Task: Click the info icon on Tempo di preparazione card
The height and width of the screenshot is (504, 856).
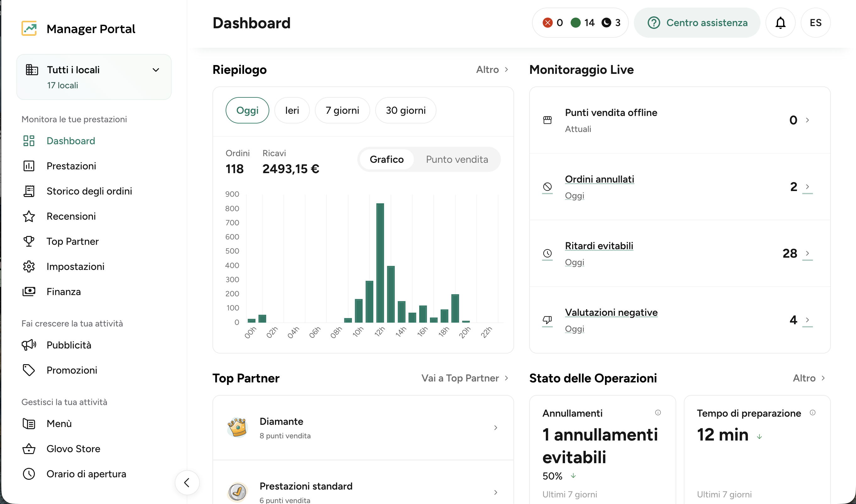Action: (x=813, y=412)
